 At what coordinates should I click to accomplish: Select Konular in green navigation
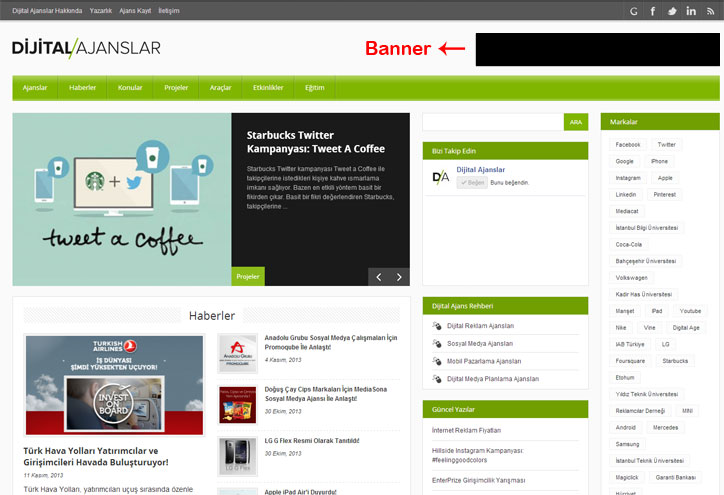(130, 88)
